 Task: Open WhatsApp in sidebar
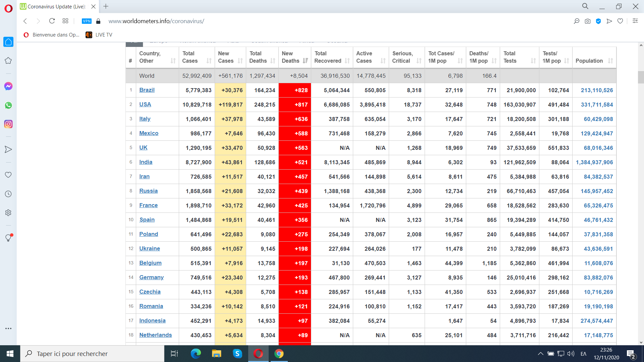(x=8, y=105)
